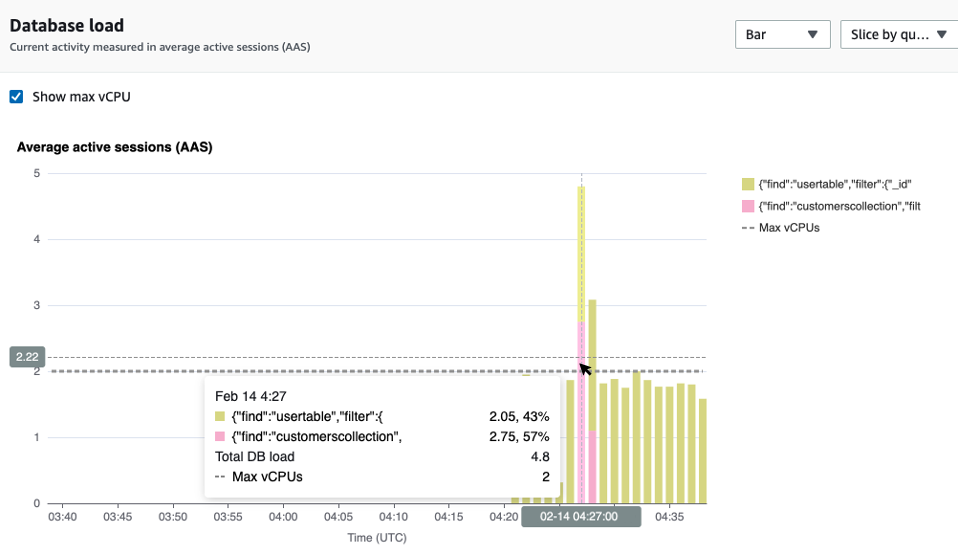Click the 04:35 time axis label

click(x=668, y=517)
